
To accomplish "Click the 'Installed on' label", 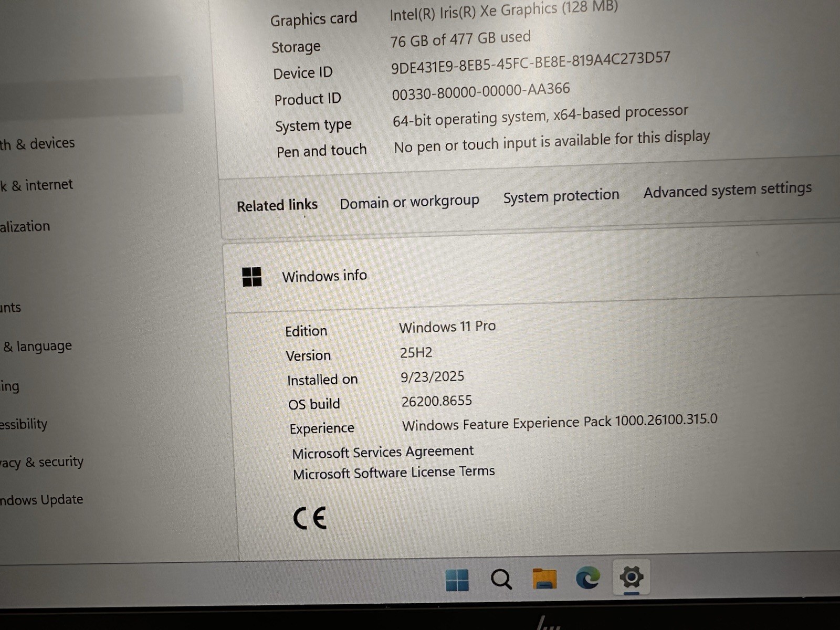I will 322,380.
